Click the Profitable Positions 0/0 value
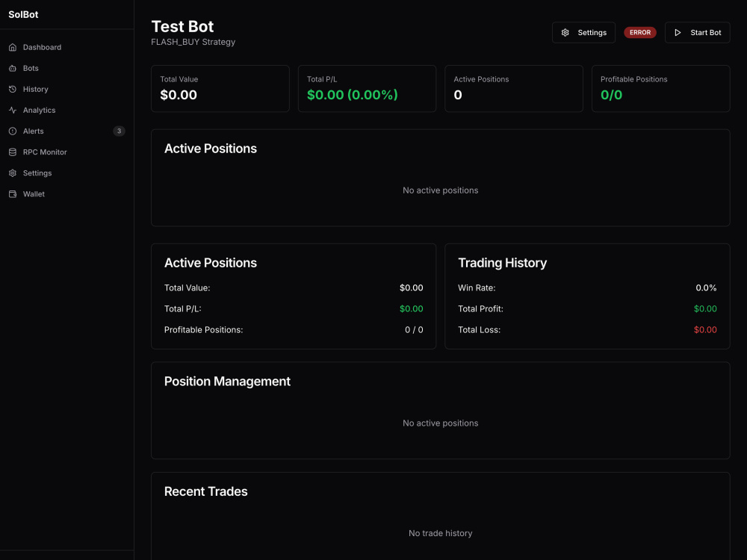747x560 pixels. tap(611, 95)
